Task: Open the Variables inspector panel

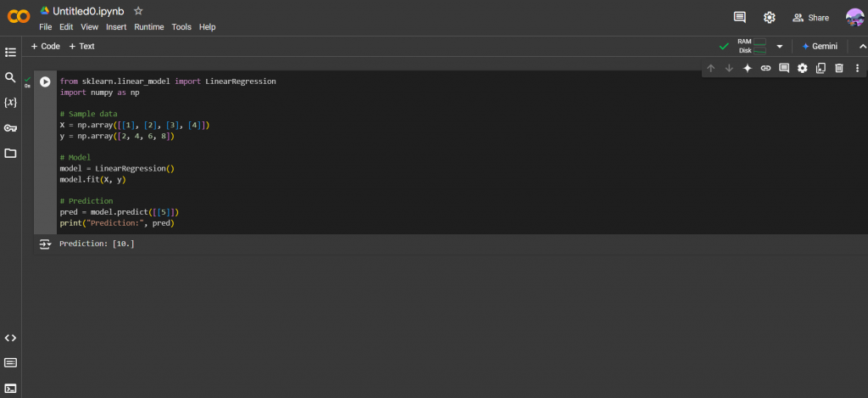Action: [10, 103]
